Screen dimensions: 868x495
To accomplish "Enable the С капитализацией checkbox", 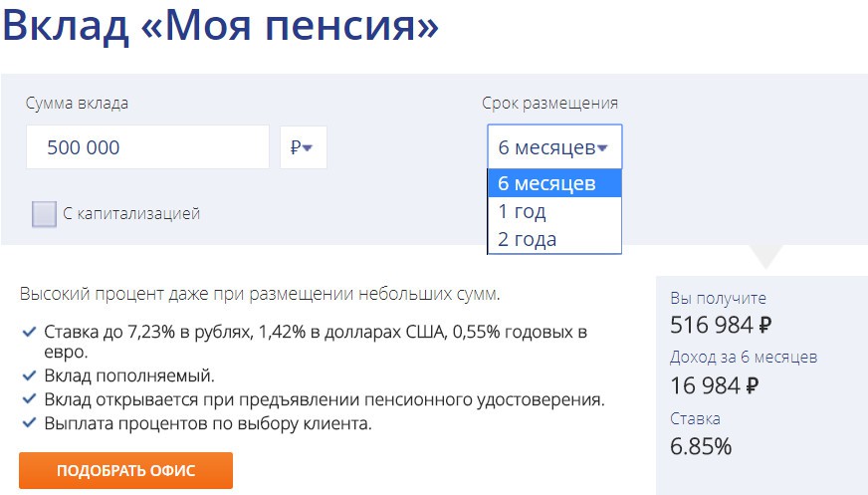I will pos(44,213).
